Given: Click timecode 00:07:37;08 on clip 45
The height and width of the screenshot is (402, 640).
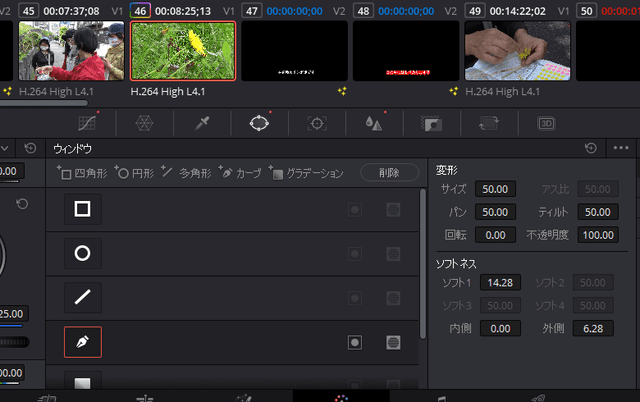Looking at the screenshot, I should tap(71, 11).
